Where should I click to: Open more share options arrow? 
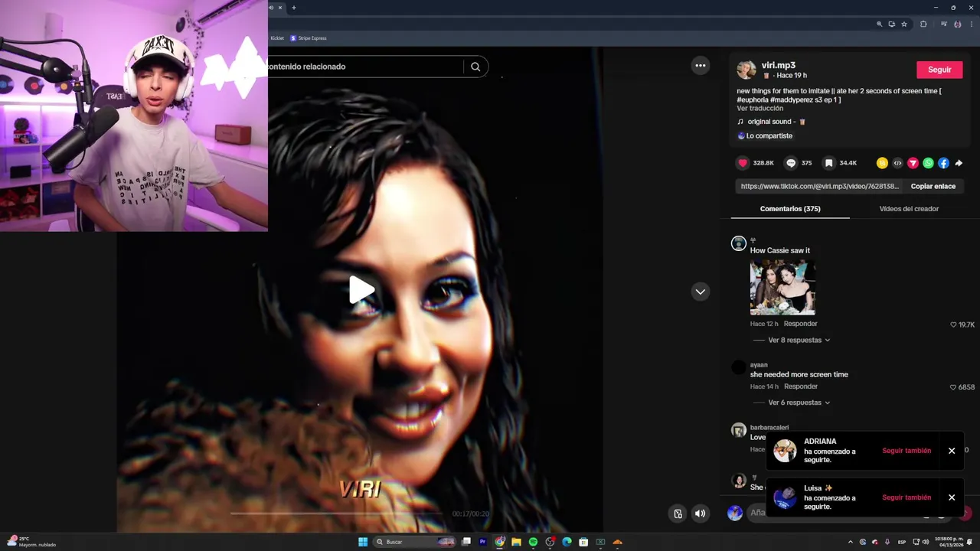[959, 163]
